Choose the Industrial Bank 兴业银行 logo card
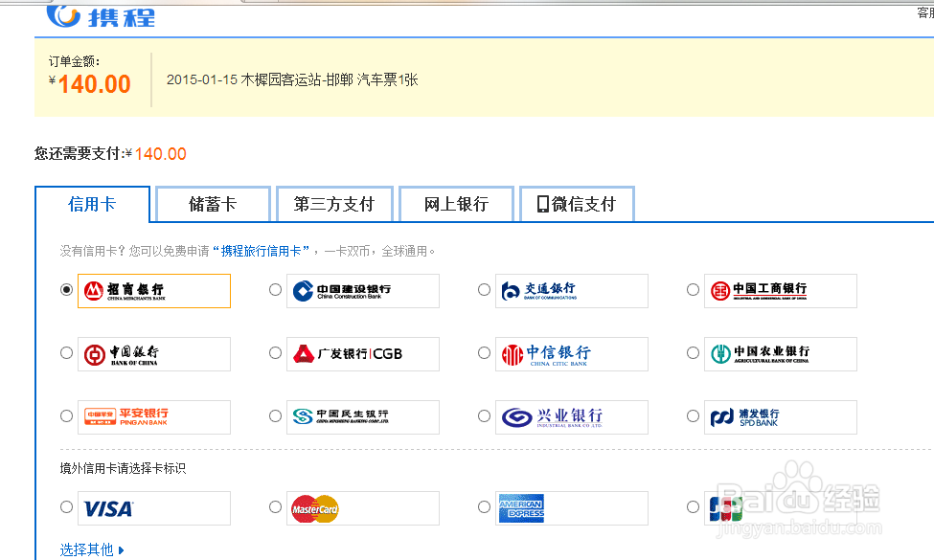The height and width of the screenshot is (560, 934). pyautogui.click(x=572, y=417)
